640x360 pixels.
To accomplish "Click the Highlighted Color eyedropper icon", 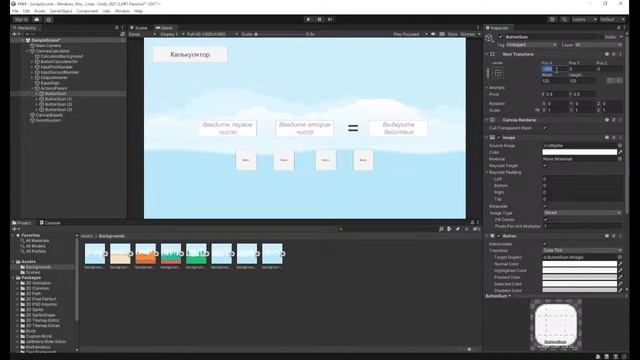I will pyautogui.click(x=620, y=271).
